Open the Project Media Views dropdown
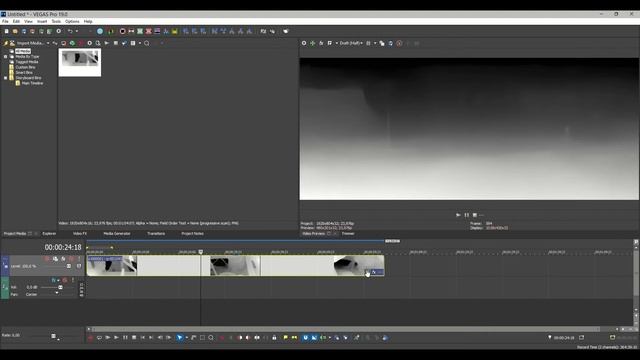Viewport: 640px width, 360px height. (x=140, y=43)
